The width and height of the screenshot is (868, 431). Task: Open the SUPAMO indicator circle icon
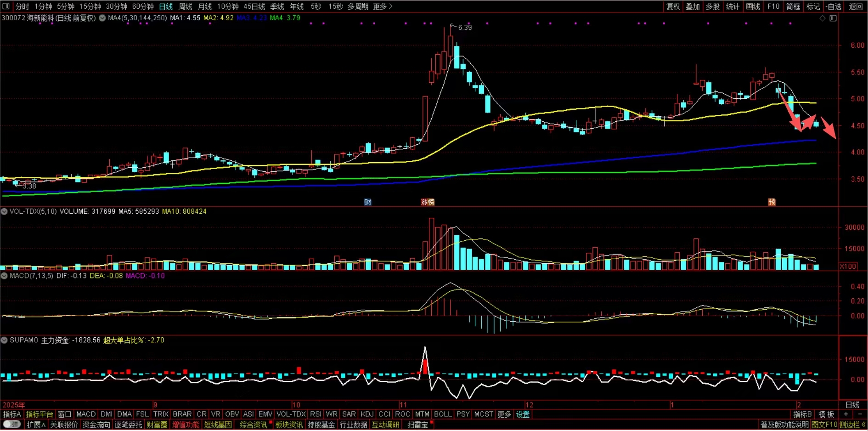click(5, 340)
